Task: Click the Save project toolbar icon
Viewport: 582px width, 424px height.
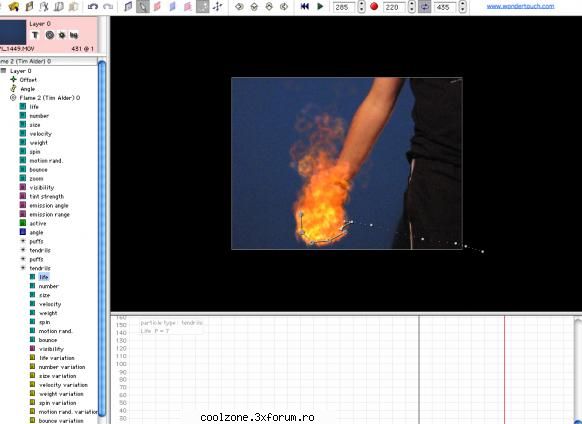Action: (29, 6)
